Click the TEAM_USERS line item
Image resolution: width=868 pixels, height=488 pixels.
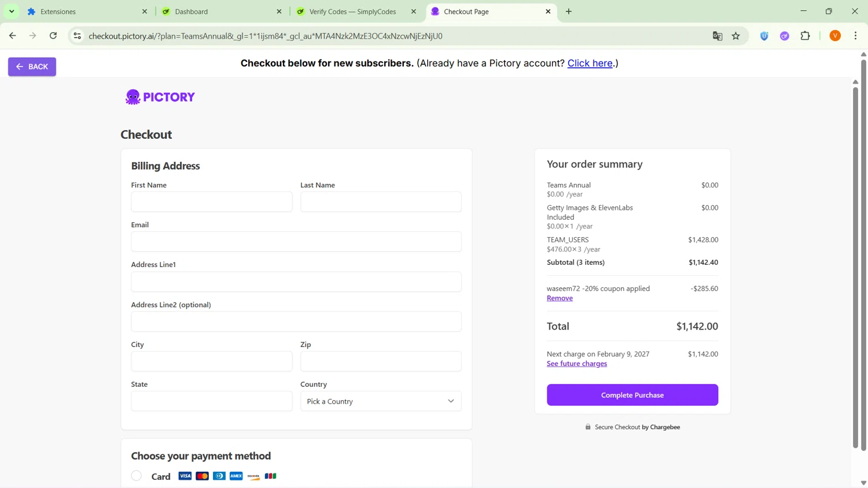point(568,240)
